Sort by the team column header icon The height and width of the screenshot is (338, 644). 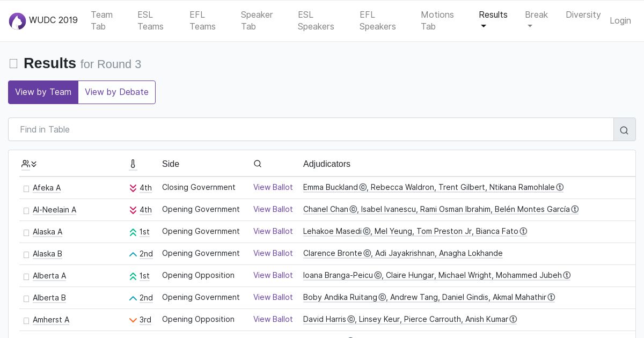pos(29,164)
